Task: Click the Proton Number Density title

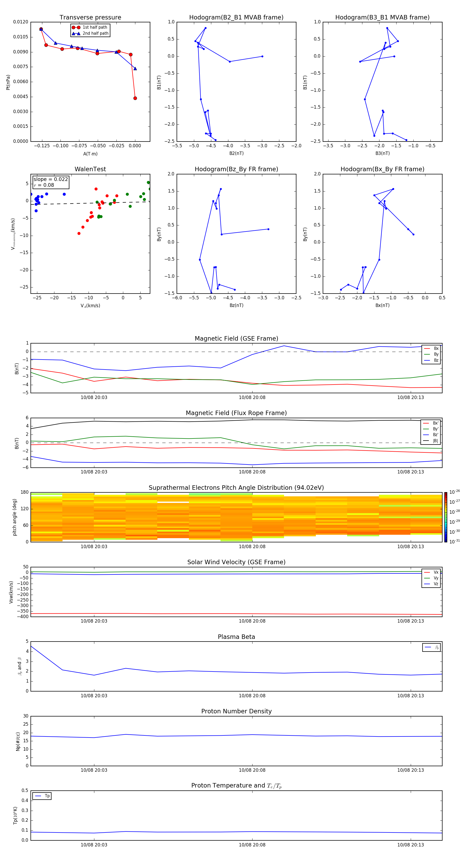Action: click(x=236, y=711)
